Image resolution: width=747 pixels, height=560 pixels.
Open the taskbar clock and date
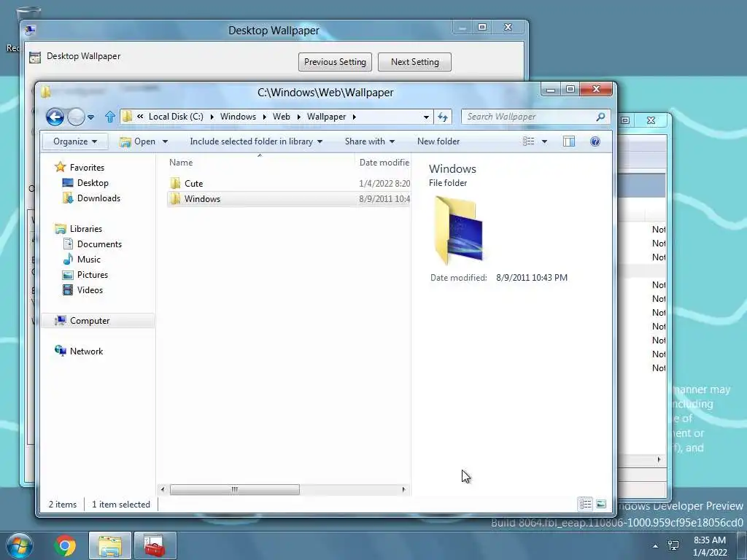(710, 546)
